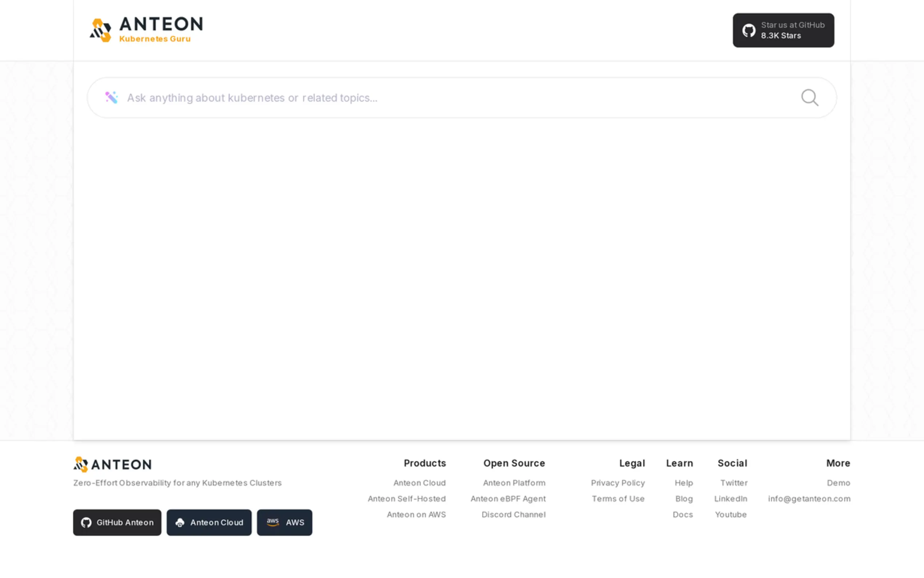Visit the Discord Channel link
The height and width of the screenshot is (578, 924).
click(x=513, y=515)
